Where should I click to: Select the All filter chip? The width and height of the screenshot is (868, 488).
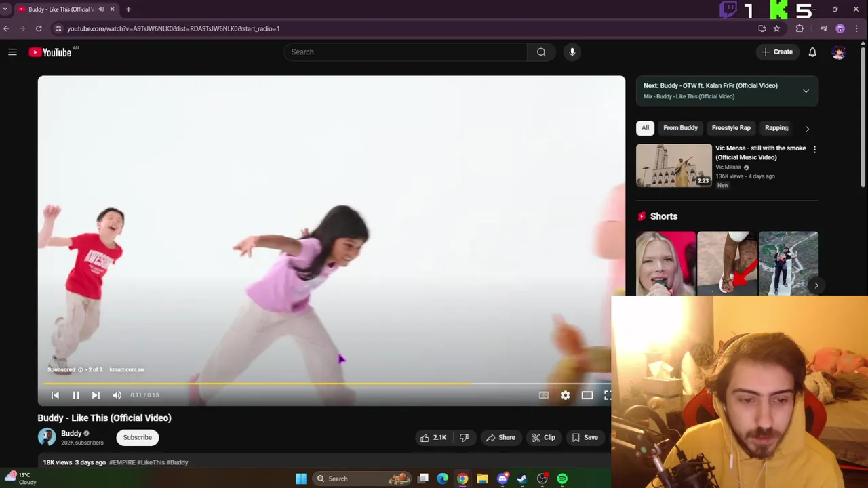(x=645, y=128)
